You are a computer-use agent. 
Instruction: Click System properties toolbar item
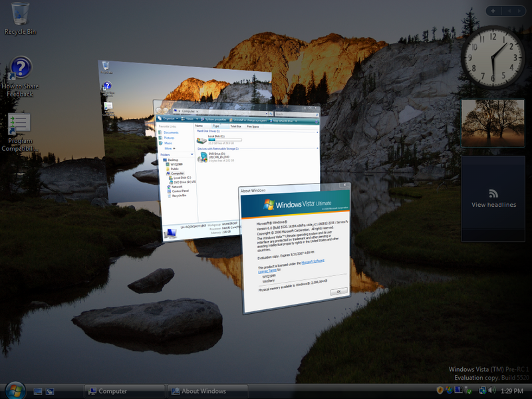pyautogui.click(x=213, y=120)
